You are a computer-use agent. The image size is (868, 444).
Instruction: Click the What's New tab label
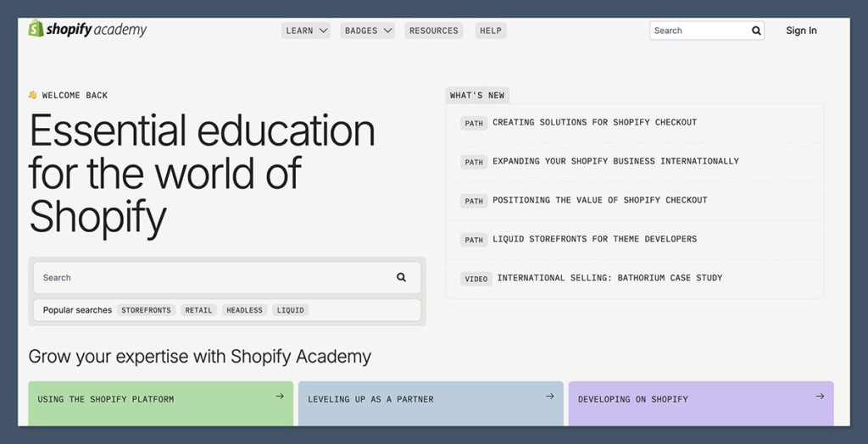coord(477,95)
